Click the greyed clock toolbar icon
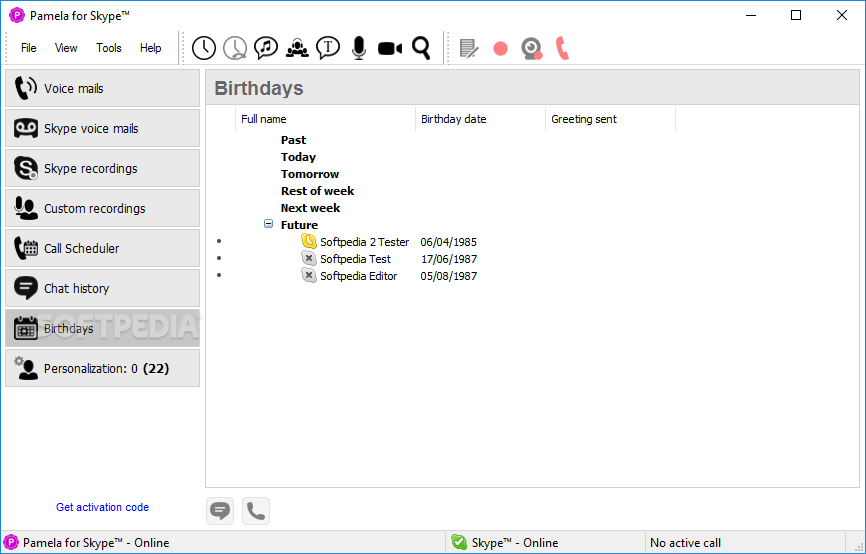866x554 pixels. tap(235, 48)
